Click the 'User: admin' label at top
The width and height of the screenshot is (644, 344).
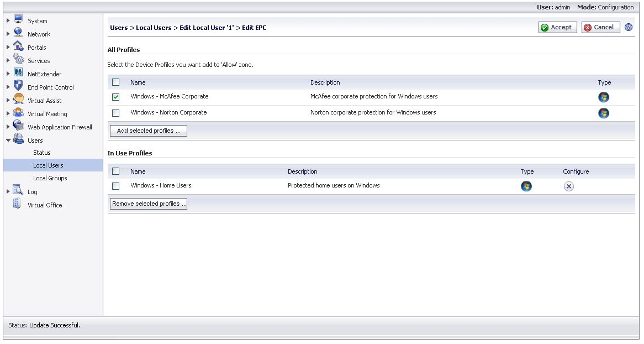pos(553,7)
